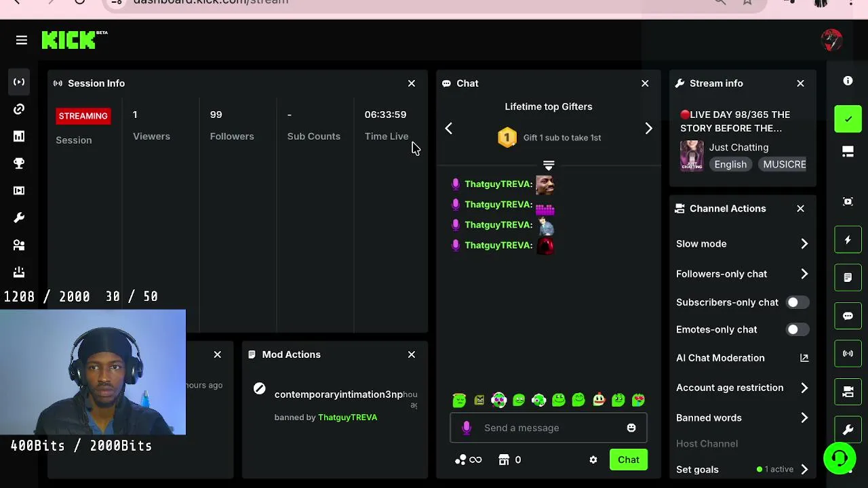Click the Host Channel option
Image resolution: width=868 pixels, height=488 pixels.
707,443
